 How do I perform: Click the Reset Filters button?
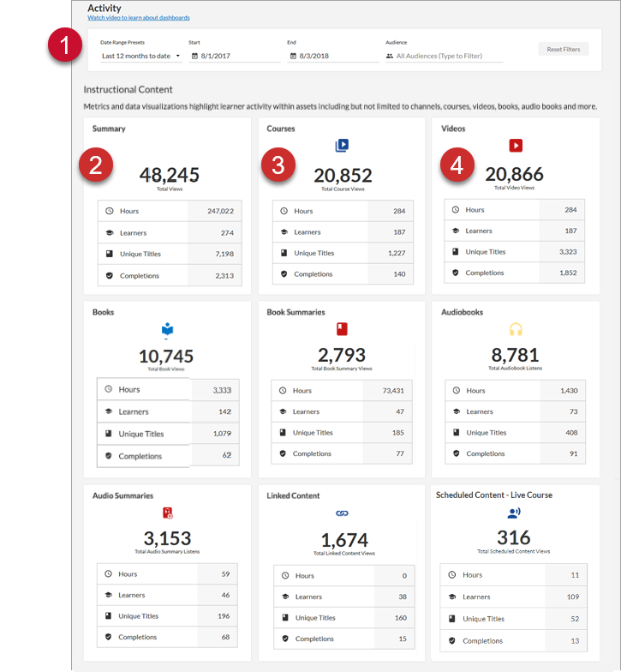(x=564, y=50)
